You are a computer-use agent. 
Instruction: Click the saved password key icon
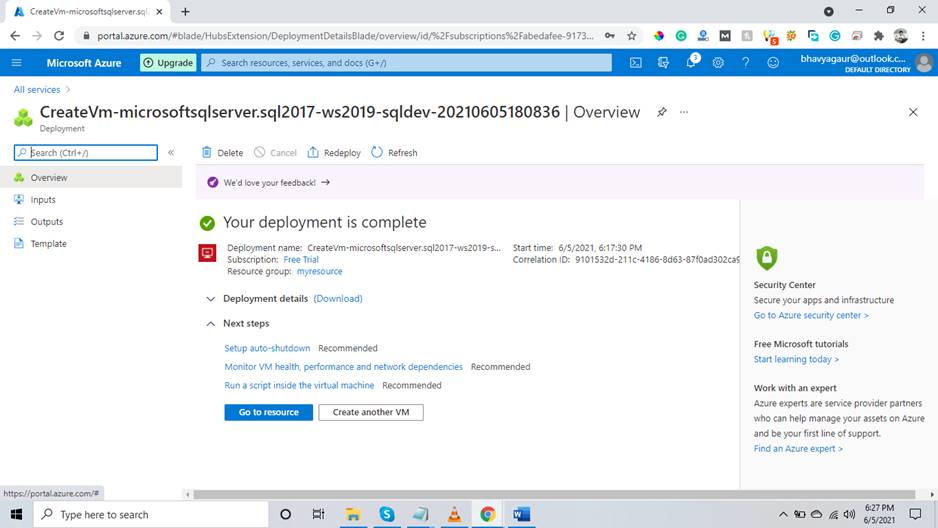pyautogui.click(x=610, y=36)
